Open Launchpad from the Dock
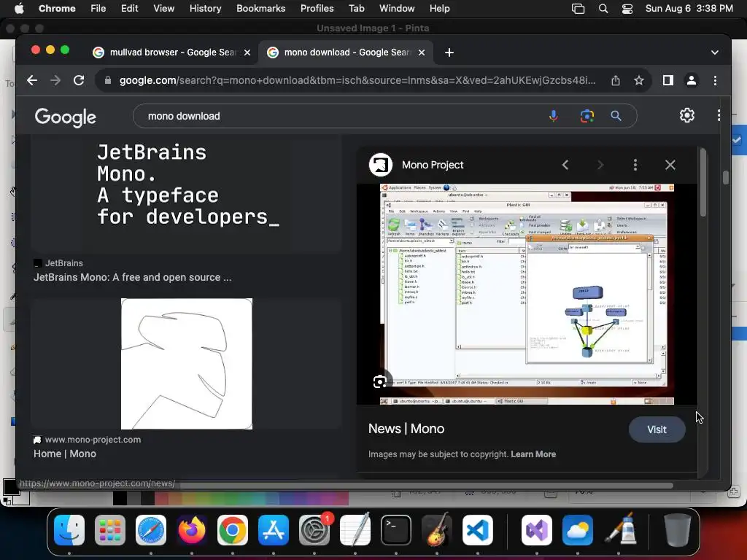Screen dimensions: 747x560 coord(110,530)
